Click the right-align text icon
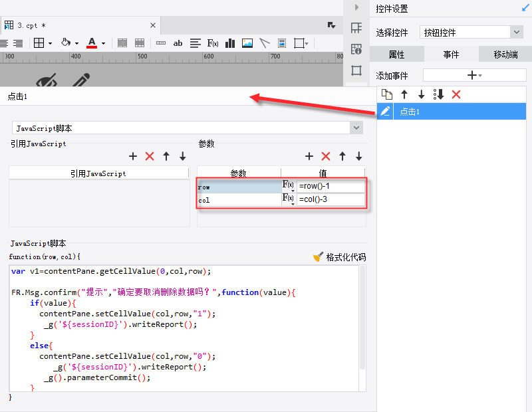Viewport: 532px width, 412px height. click(x=18, y=43)
